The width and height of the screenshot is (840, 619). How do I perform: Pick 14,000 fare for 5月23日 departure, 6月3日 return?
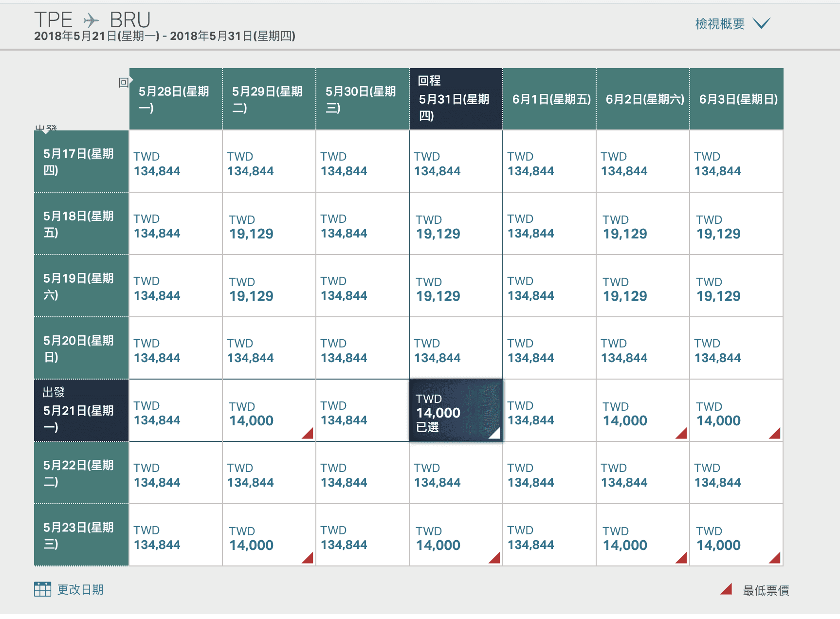[736, 535]
